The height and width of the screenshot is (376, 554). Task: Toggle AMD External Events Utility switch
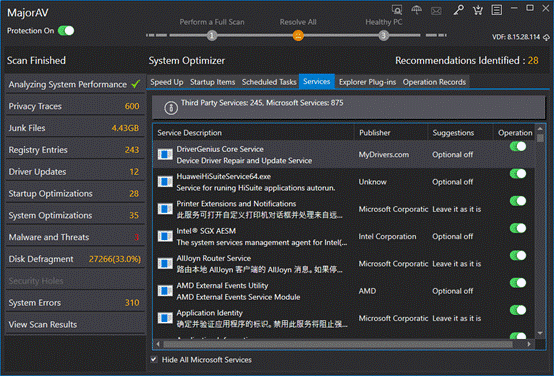[518, 283]
